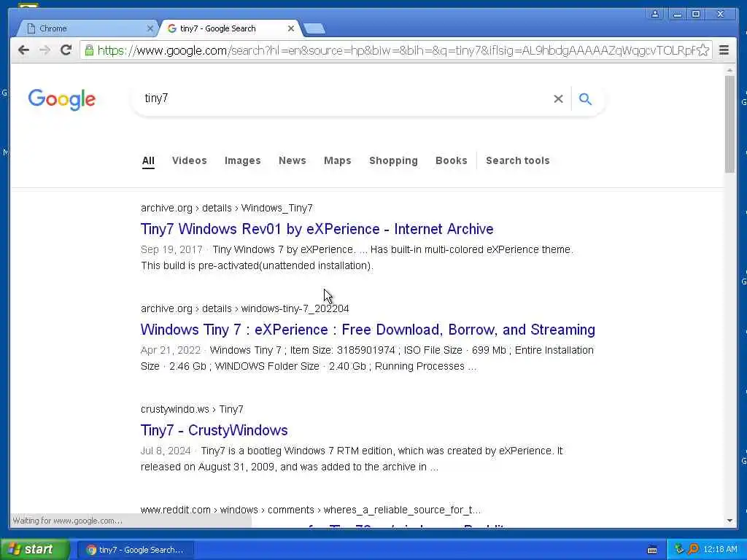Open 'Windows Tiny 7 : eXPerience' result
The height and width of the screenshot is (560, 747).
pyautogui.click(x=368, y=330)
